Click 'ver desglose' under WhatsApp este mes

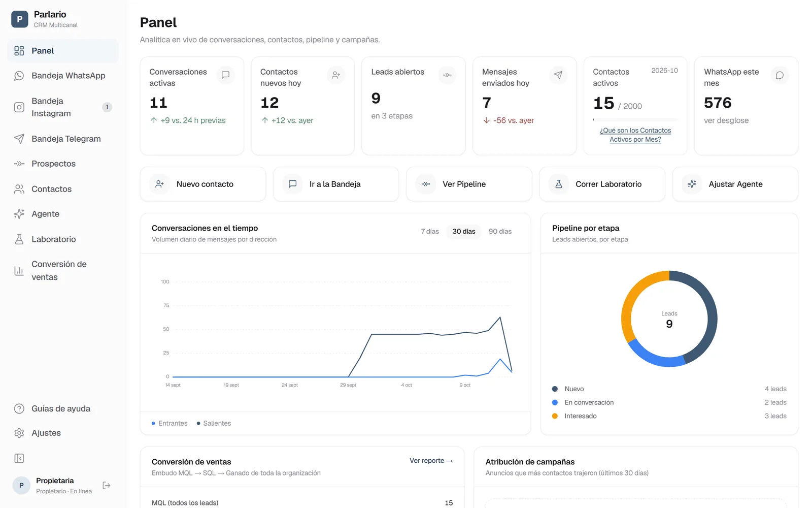pos(726,120)
